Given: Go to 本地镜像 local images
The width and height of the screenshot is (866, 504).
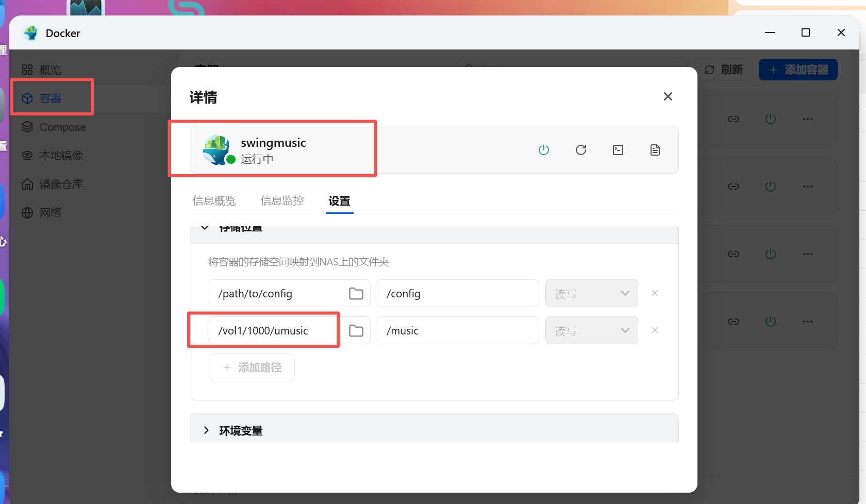Looking at the screenshot, I should [52, 156].
